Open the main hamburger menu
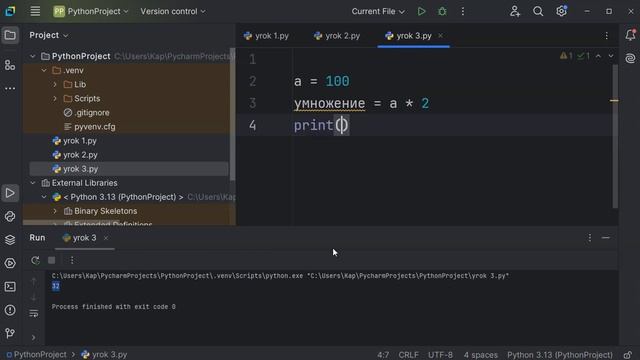The image size is (640, 360). (35, 11)
